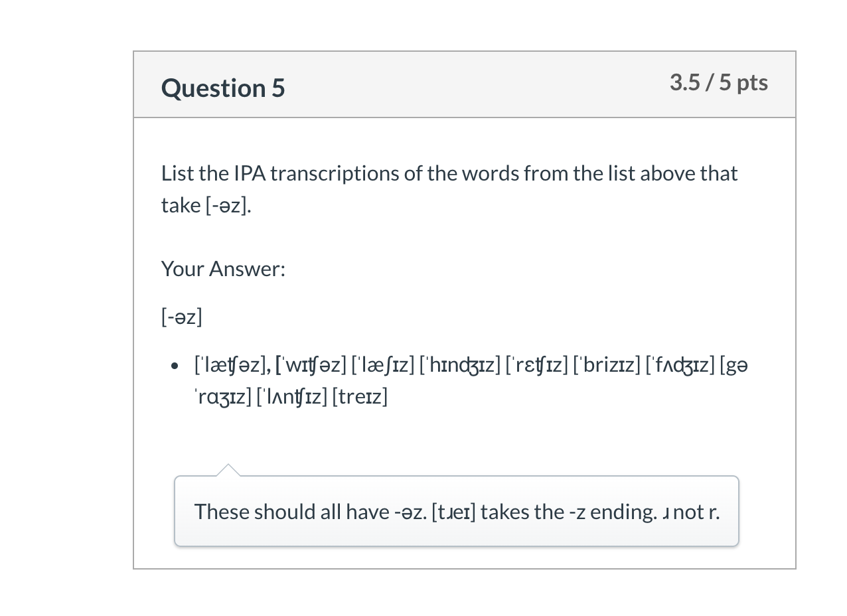Image resolution: width=847 pixels, height=616 pixels.
Task: Click the comment bubble pointer arrow
Action: coord(228,470)
